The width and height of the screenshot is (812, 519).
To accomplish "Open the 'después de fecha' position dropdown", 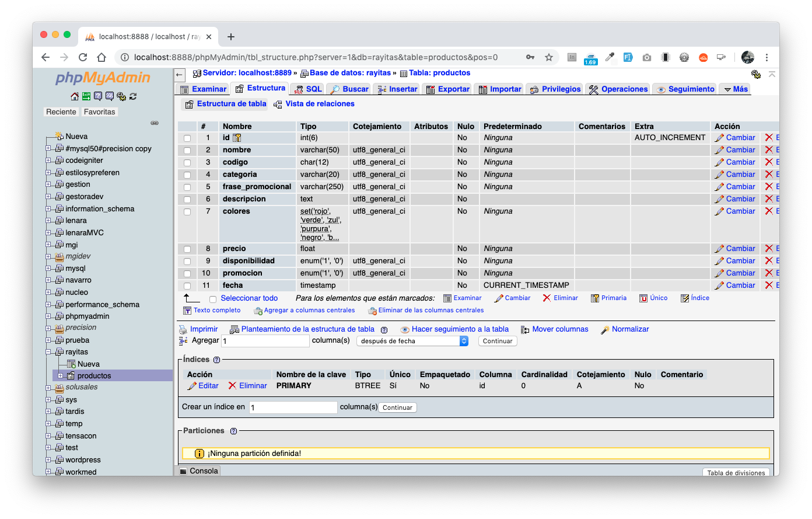I will (x=412, y=341).
